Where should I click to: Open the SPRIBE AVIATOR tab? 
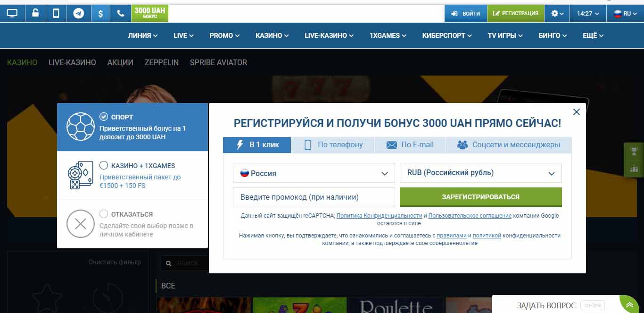tap(218, 62)
